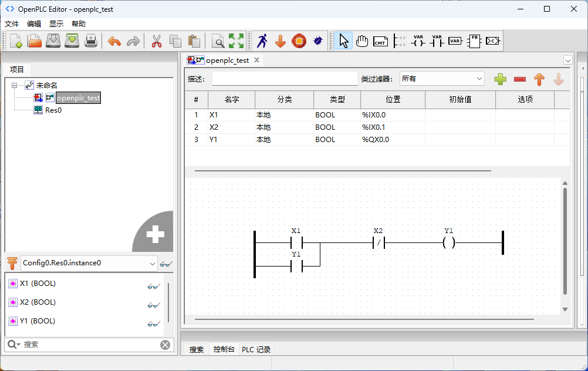The height and width of the screenshot is (371, 588).
Task: Move variable up with the orange up arrow
Action: [x=539, y=79]
